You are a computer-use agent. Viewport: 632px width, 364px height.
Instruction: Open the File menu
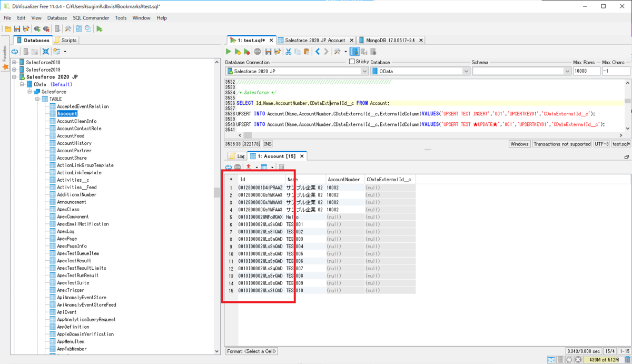click(7, 18)
